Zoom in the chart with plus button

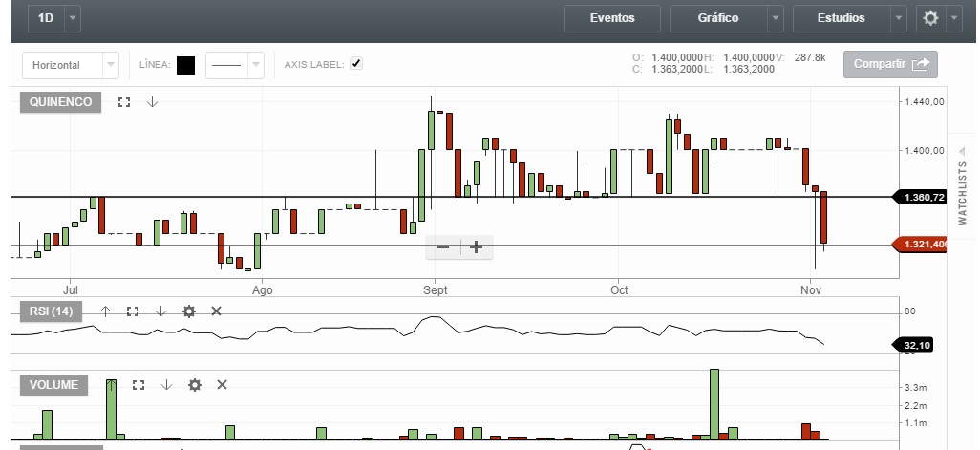tap(477, 246)
